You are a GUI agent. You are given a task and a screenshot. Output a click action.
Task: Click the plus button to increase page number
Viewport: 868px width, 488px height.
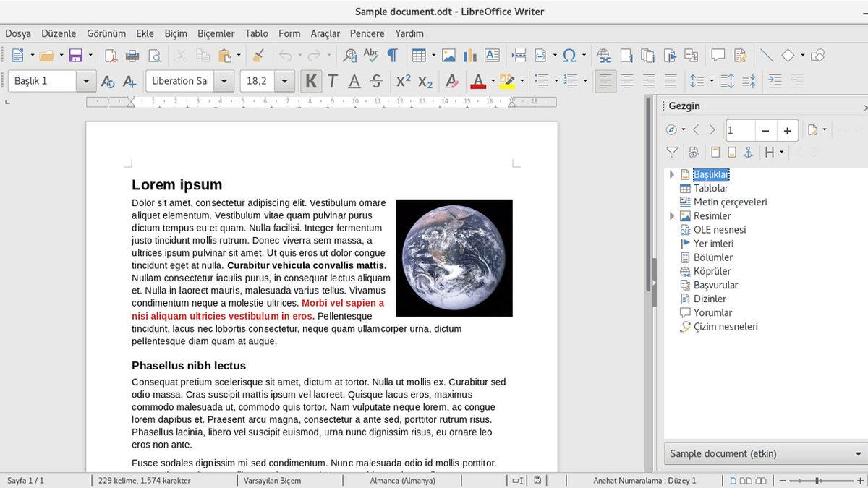click(787, 130)
